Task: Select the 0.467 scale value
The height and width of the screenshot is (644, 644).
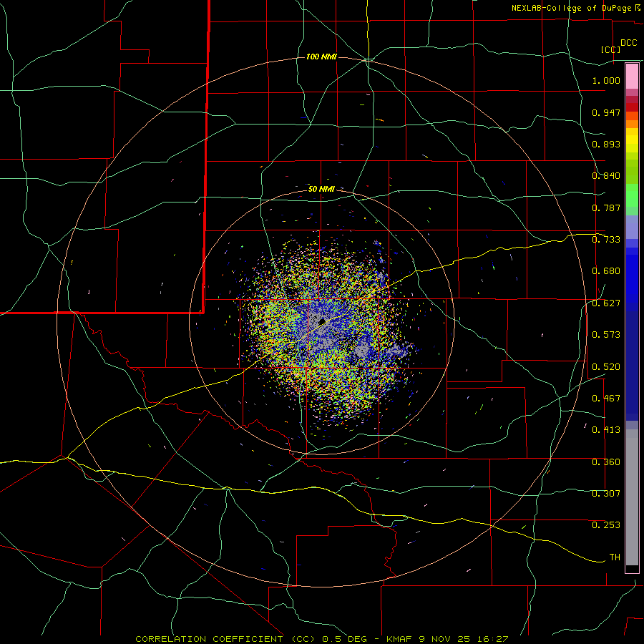Action: 606,399
